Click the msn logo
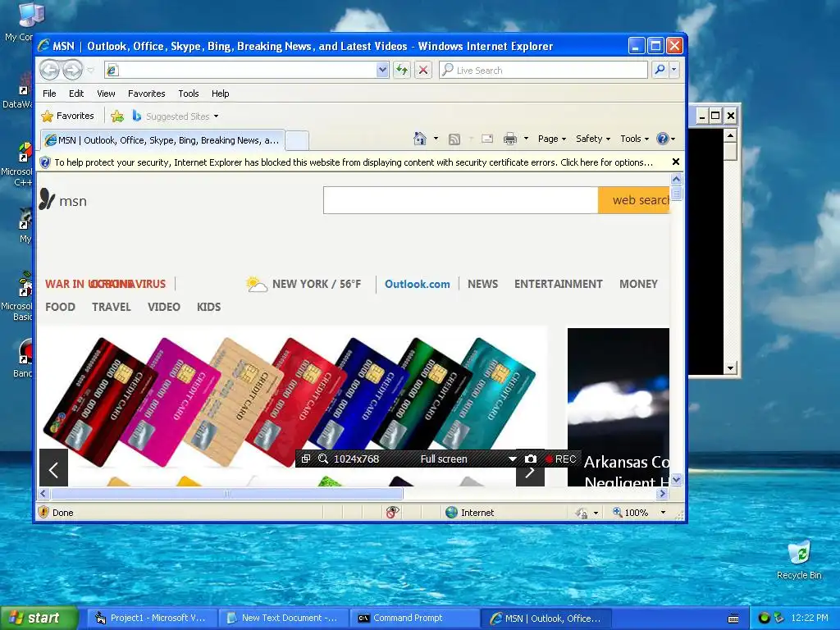This screenshot has height=630, width=840. point(63,200)
